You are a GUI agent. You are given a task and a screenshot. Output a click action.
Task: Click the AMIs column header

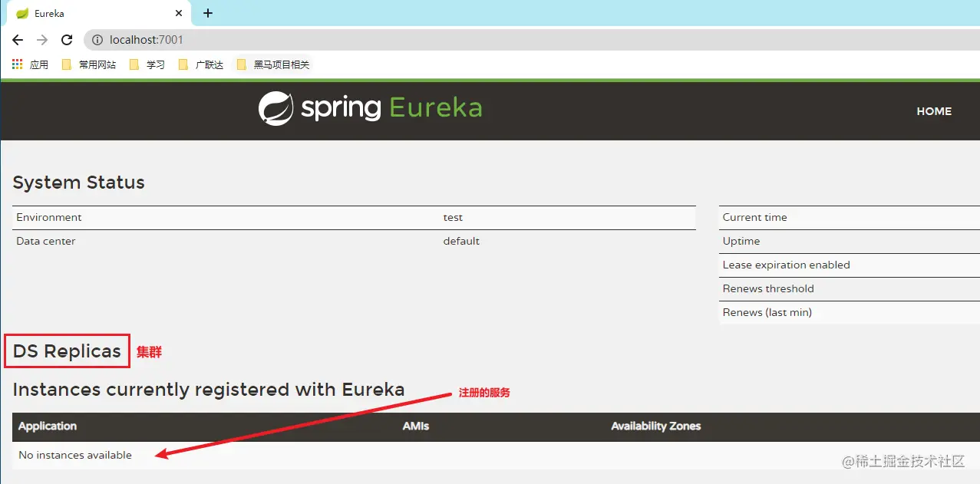point(416,426)
